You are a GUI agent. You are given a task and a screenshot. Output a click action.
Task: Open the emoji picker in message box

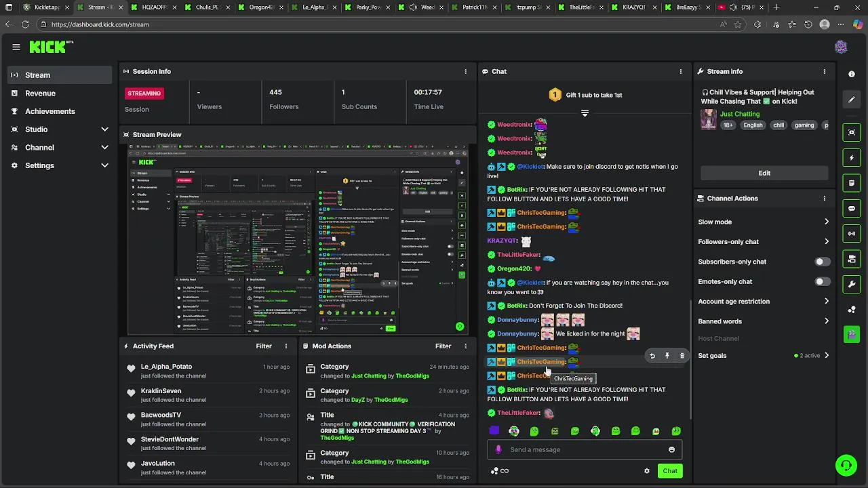tap(671, 449)
